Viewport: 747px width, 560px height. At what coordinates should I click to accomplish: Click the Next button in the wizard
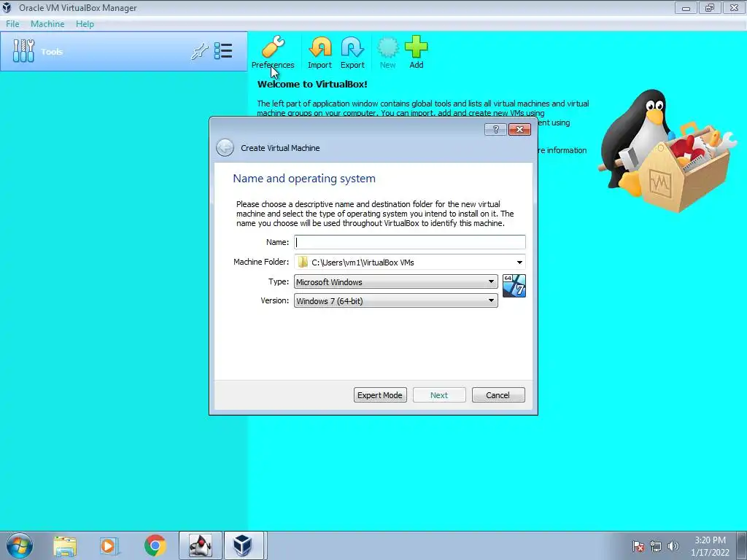(x=439, y=395)
